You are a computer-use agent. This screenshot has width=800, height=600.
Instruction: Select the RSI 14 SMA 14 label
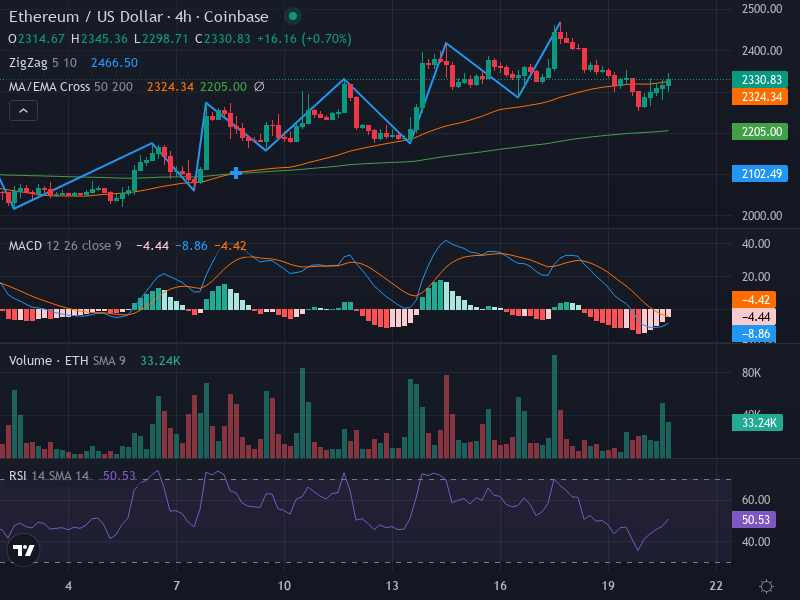tap(49, 476)
